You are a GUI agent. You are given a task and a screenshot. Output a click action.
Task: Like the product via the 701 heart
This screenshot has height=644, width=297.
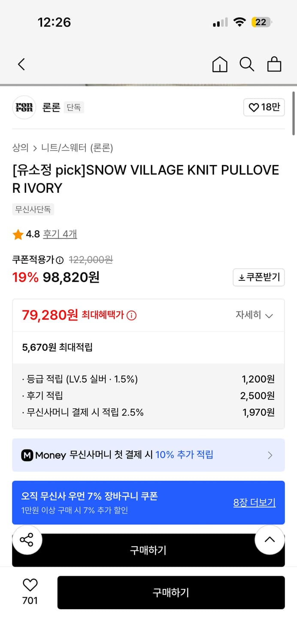click(29, 585)
